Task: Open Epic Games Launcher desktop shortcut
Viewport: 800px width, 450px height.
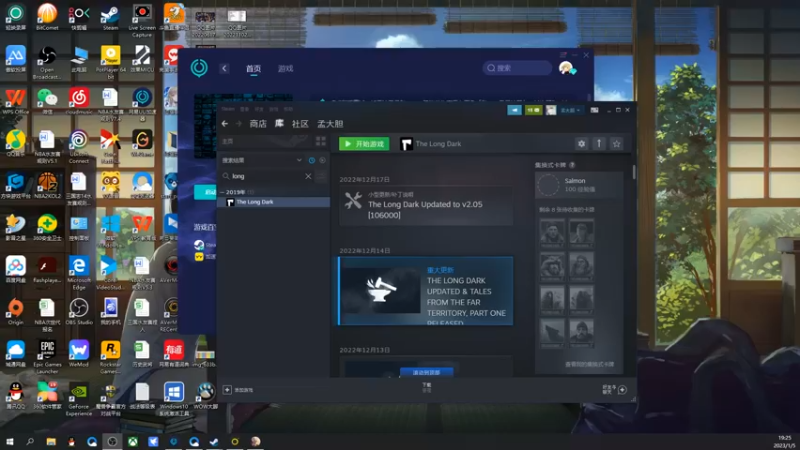Action: pyautogui.click(x=47, y=357)
